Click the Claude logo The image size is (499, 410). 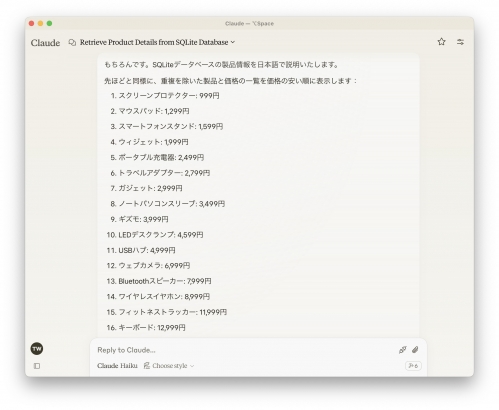pyautogui.click(x=45, y=43)
